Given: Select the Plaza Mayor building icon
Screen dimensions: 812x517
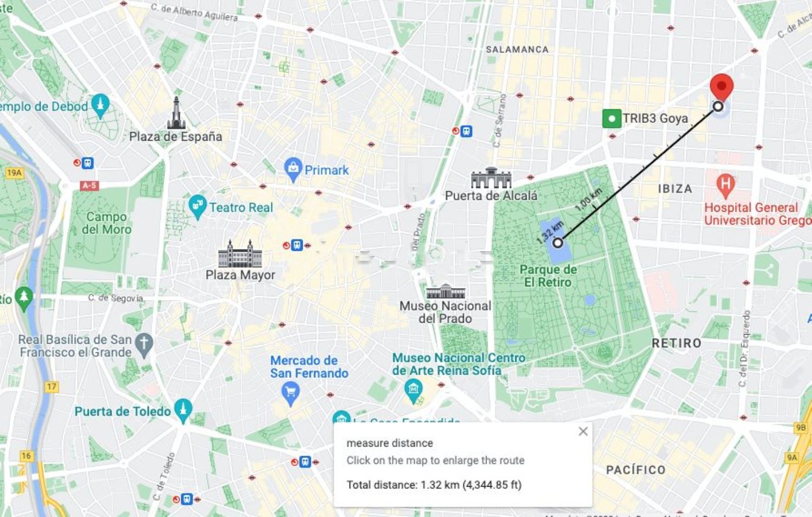Looking at the screenshot, I should [240, 254].
